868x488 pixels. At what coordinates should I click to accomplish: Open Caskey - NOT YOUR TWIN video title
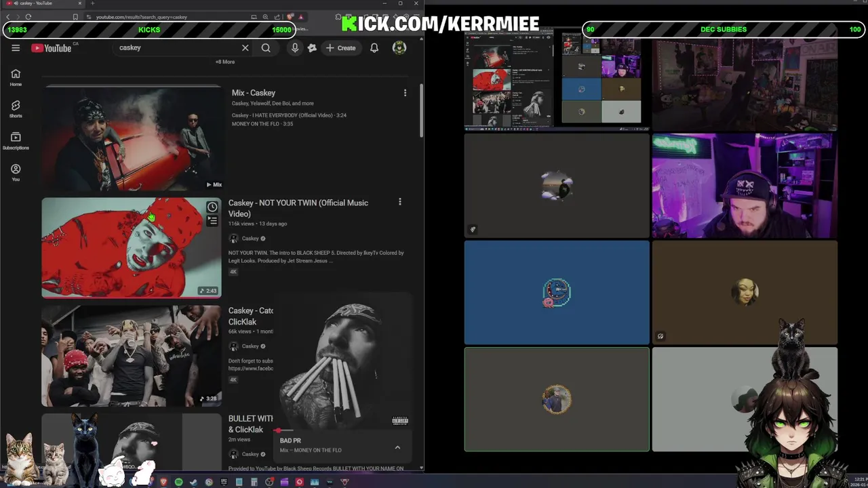[x=298, y=208]
